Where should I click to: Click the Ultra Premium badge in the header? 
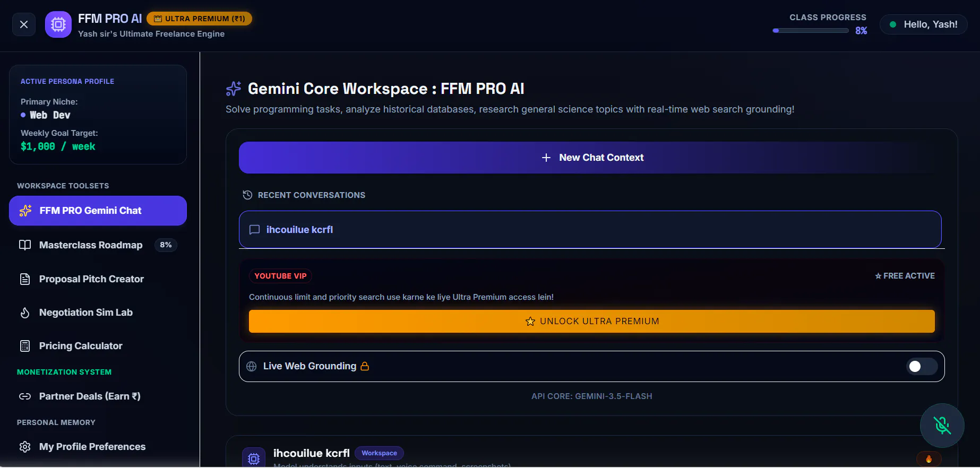pos(199,19)
